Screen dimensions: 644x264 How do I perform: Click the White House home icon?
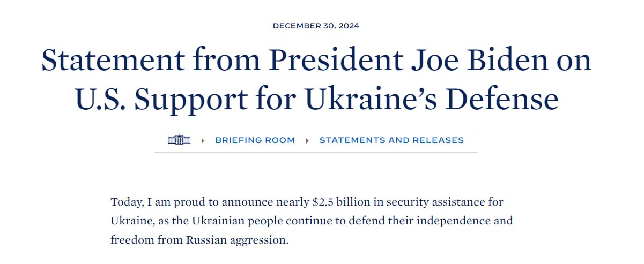(179, 140)
